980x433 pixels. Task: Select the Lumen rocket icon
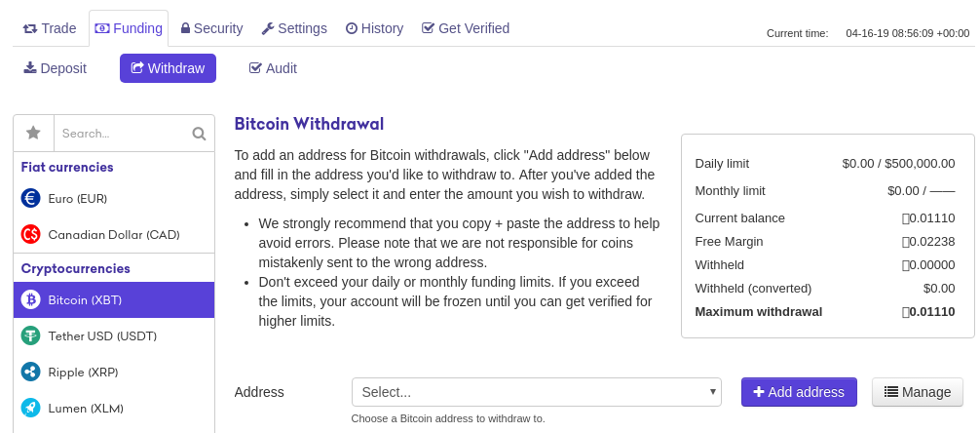[x=30, y=408]
